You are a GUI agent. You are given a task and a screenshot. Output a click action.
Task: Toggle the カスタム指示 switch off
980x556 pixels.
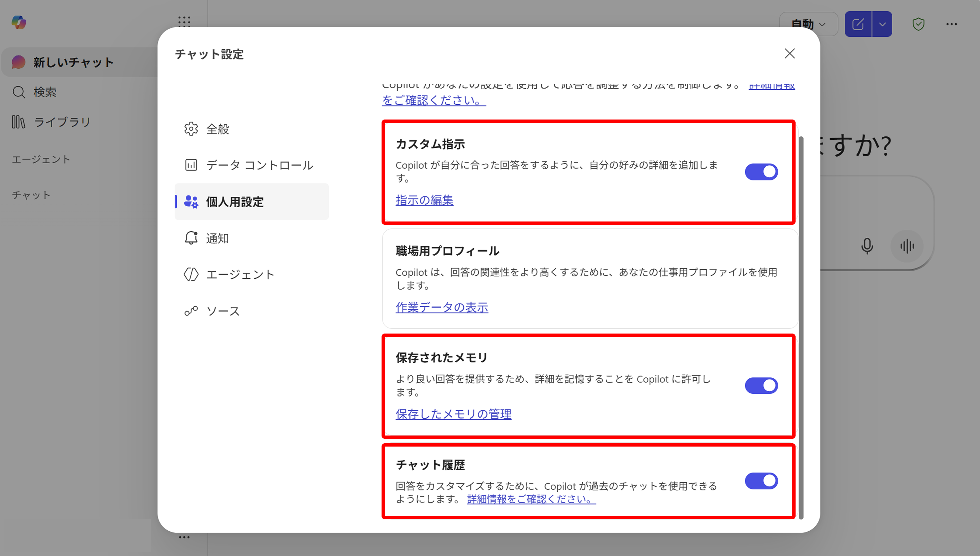point(761,172)
